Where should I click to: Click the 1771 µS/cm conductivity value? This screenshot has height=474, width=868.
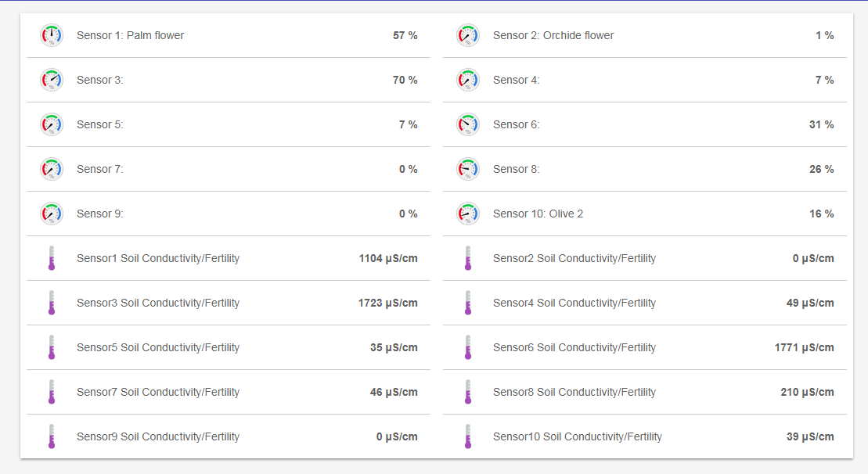[804, 347]
